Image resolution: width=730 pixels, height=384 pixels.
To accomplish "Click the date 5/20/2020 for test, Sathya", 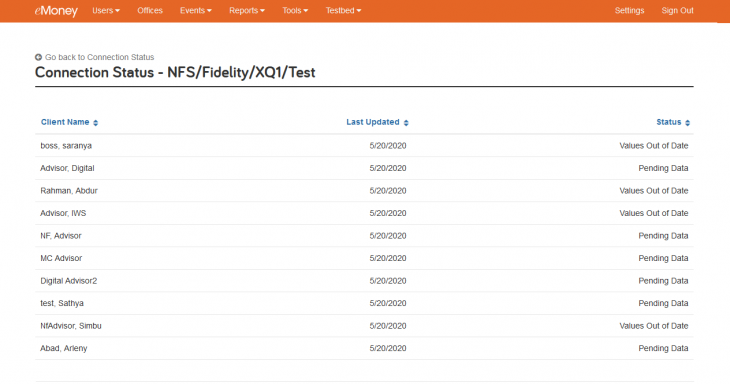I will [388, 303].
